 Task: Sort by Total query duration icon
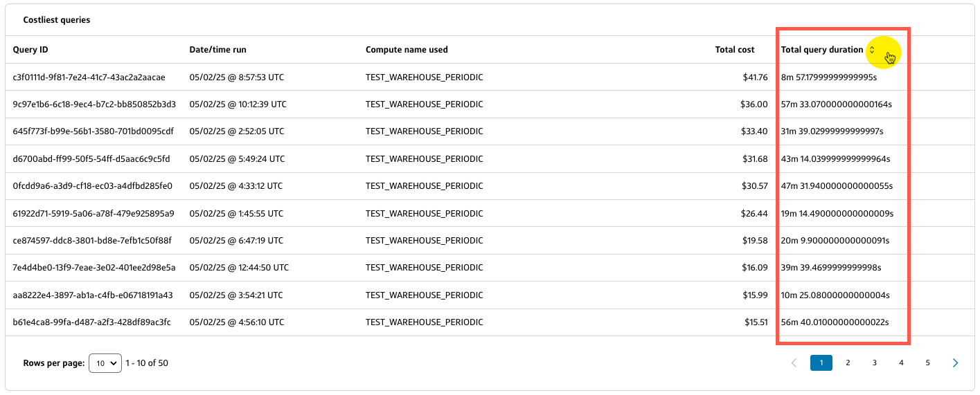(872, 50)
